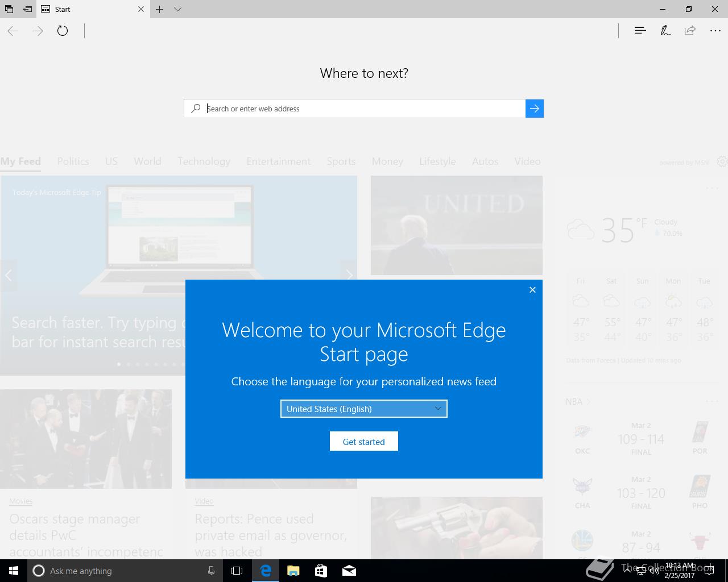728x582 pixels.
Task: Open Windows Store from taskbar
Action: [321, 571]
